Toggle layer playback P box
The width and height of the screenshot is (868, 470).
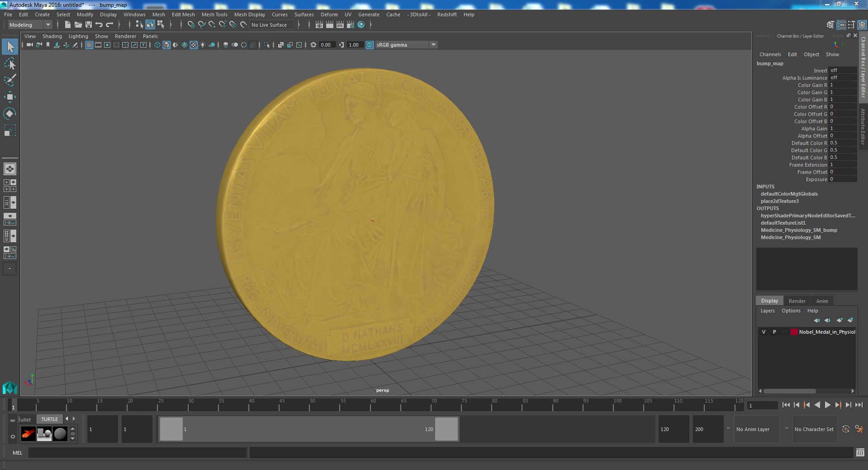[x=774, y=332]
